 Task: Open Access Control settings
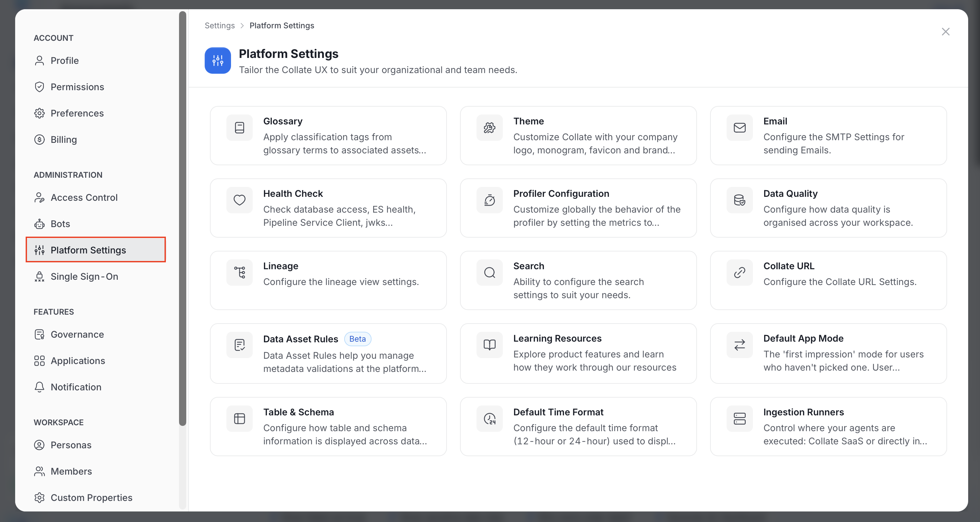[96, 197]
